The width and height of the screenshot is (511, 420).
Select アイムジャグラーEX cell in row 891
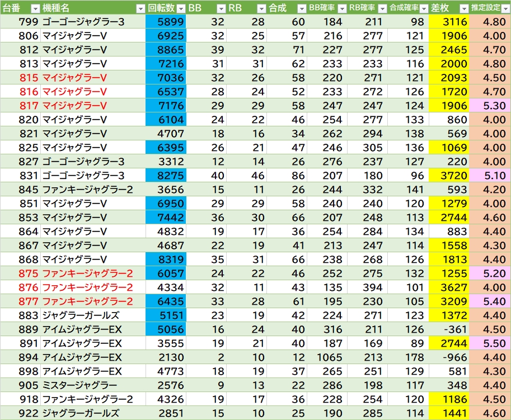pyautogui.click(x=93, y=344)
